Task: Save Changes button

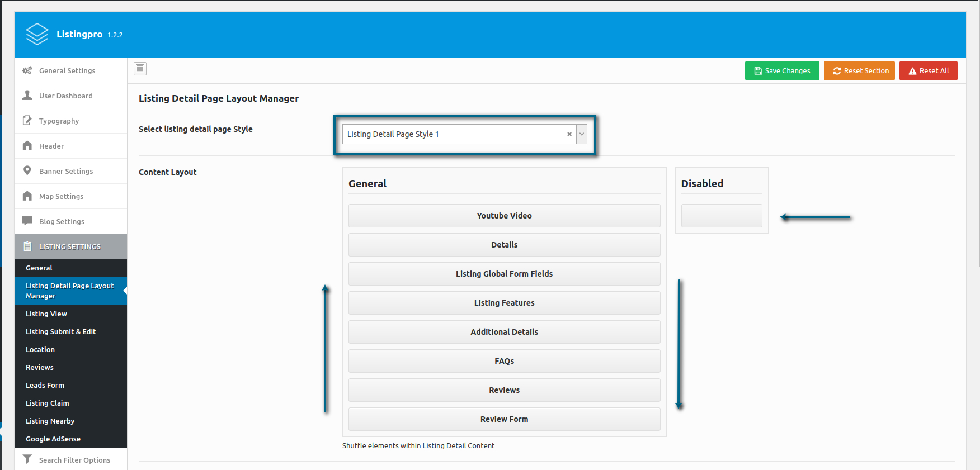Action: (782, 71)
